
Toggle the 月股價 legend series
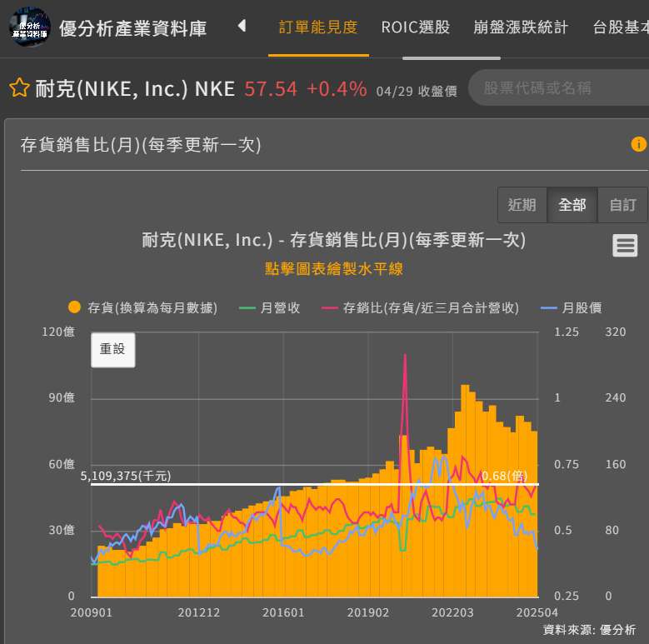pos(572,307)
